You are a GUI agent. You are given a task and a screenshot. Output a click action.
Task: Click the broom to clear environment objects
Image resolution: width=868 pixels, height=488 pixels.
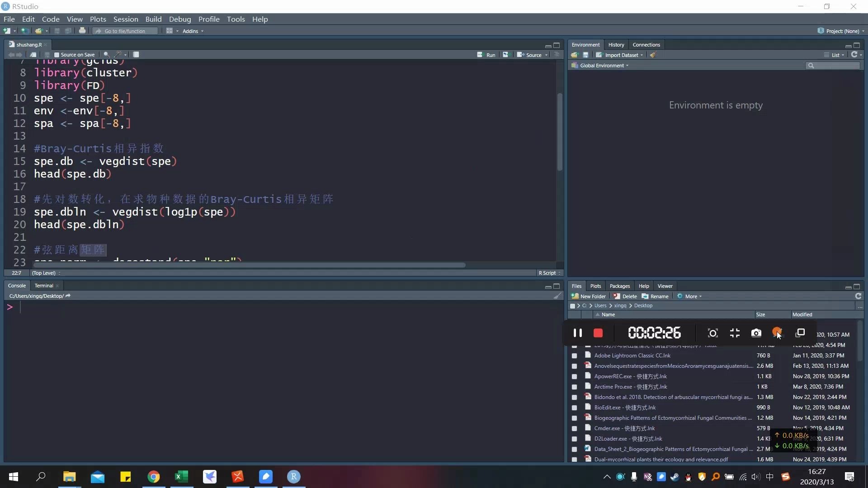653,55
